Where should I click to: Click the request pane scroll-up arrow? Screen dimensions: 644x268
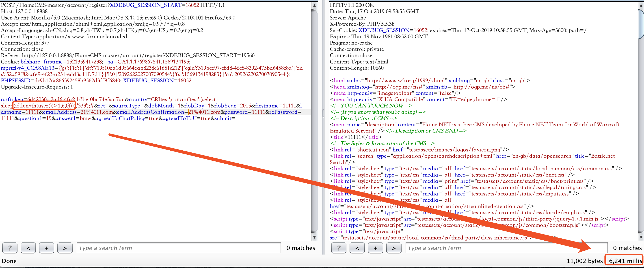click(314, 5)
